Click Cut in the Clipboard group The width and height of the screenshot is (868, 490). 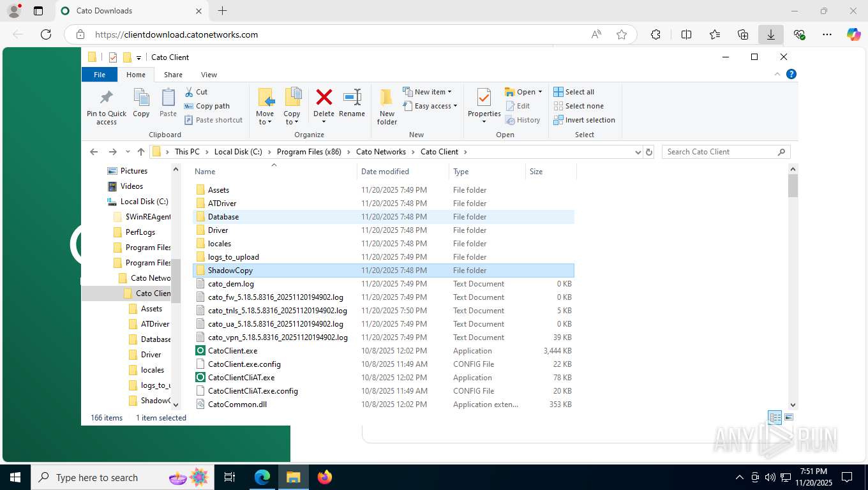click(196, 92)
